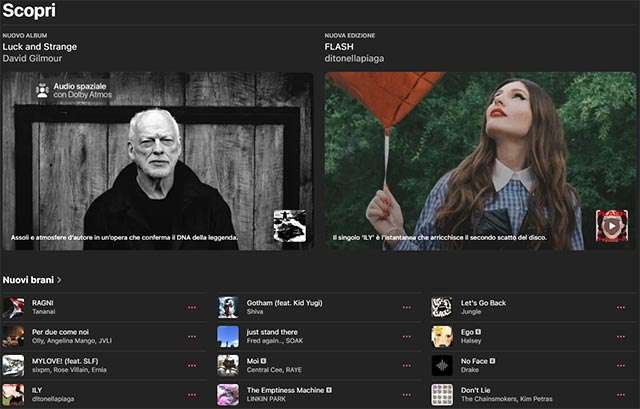Click the Let's Go Back cover art
The height and width of the screenshot is (409, 640).
point(442,307)
